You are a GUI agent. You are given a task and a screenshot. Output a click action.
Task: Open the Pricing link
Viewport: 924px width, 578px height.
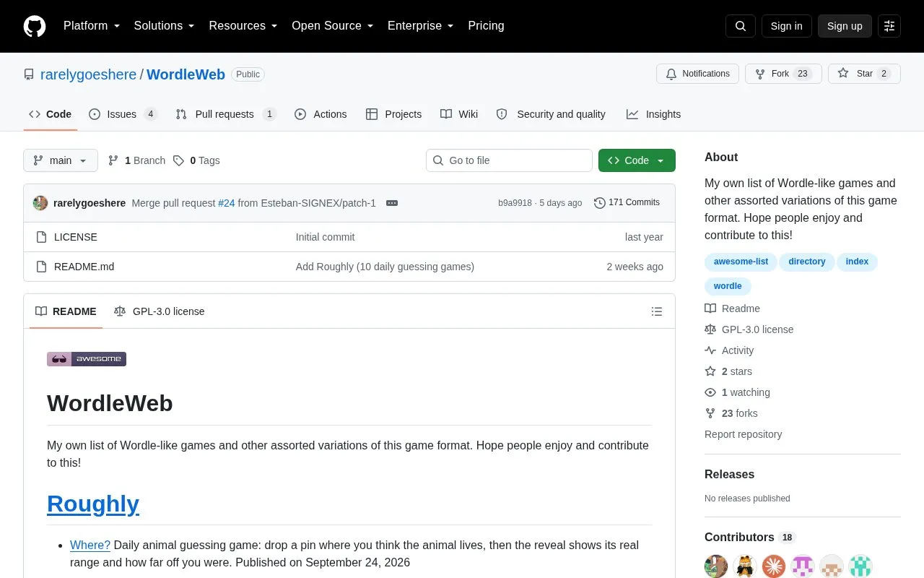[x=486, y=26]
